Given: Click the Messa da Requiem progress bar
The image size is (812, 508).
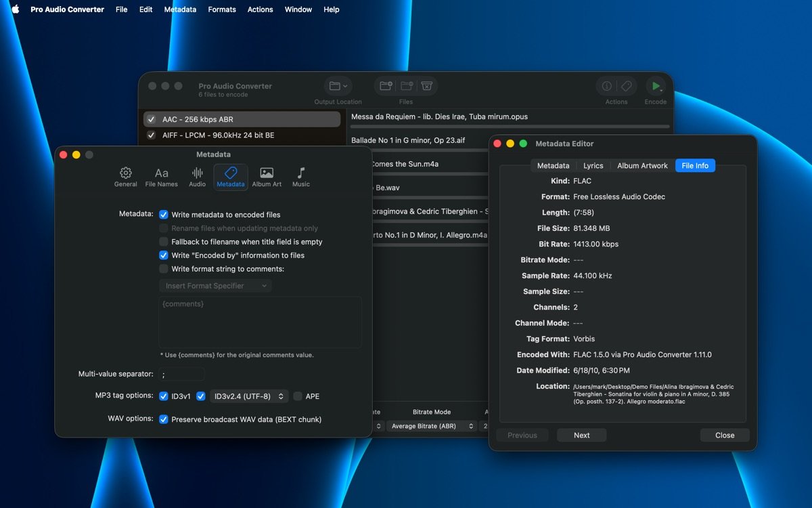Looking at the screenshot, I should (x=510, y=127).
